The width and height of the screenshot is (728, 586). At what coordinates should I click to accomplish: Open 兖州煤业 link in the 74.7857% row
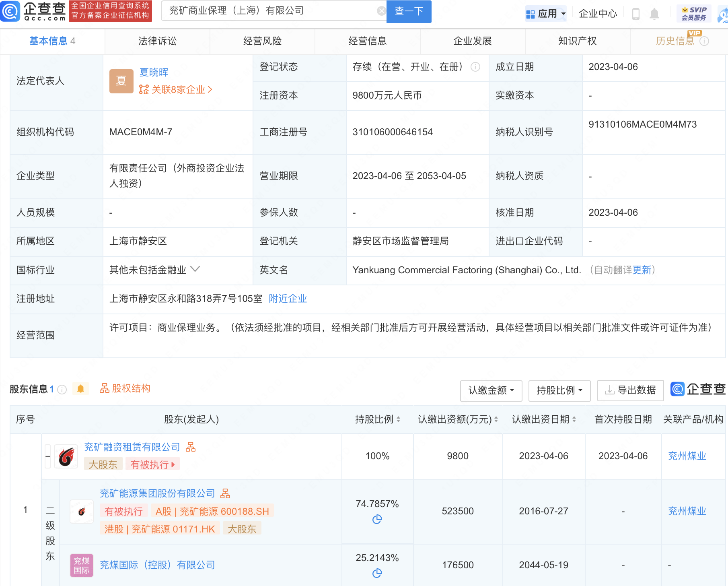click(687, 511)
